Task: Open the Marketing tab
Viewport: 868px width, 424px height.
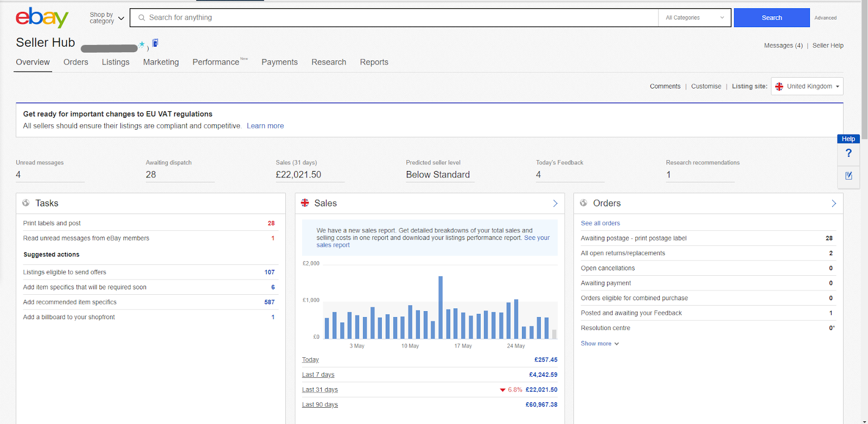Action: tap(161, 62)
